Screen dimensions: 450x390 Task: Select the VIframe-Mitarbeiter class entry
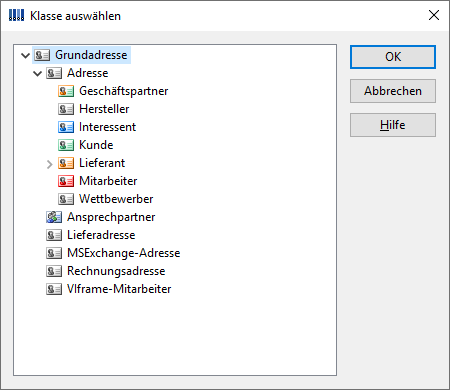[x=119, y=289]
